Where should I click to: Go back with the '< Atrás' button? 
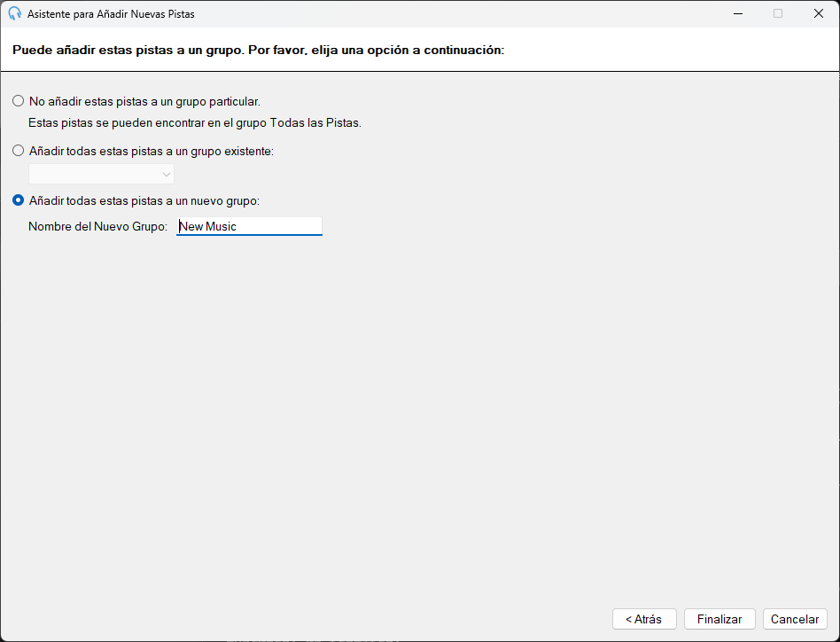coord(644,619)
